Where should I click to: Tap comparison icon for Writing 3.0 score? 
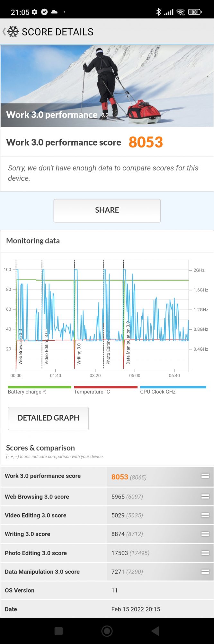(205, 534)
